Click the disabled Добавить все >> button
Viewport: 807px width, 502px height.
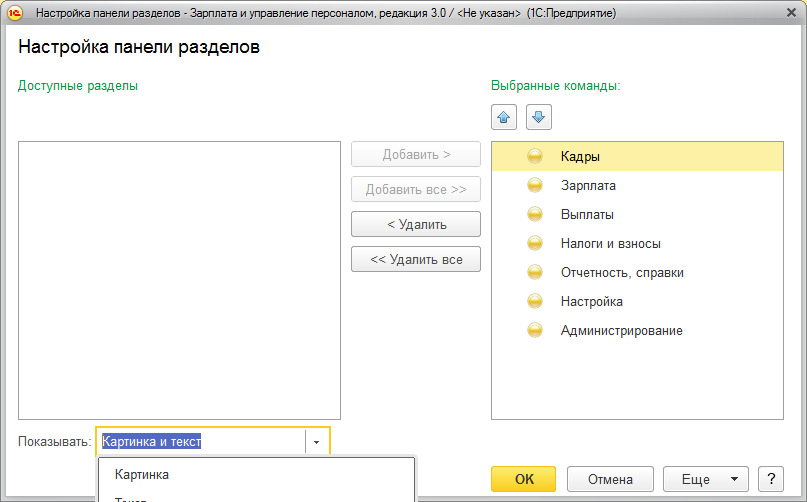click(416, 189)
